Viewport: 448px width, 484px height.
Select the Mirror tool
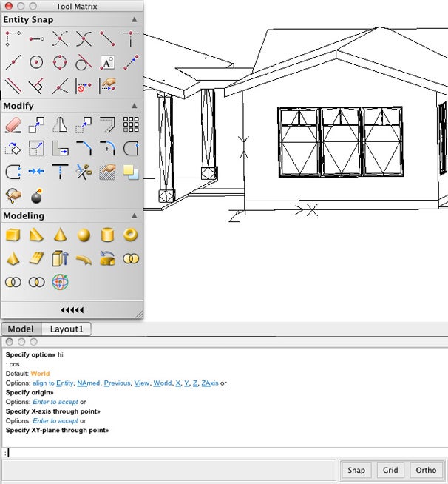(60, 125)
